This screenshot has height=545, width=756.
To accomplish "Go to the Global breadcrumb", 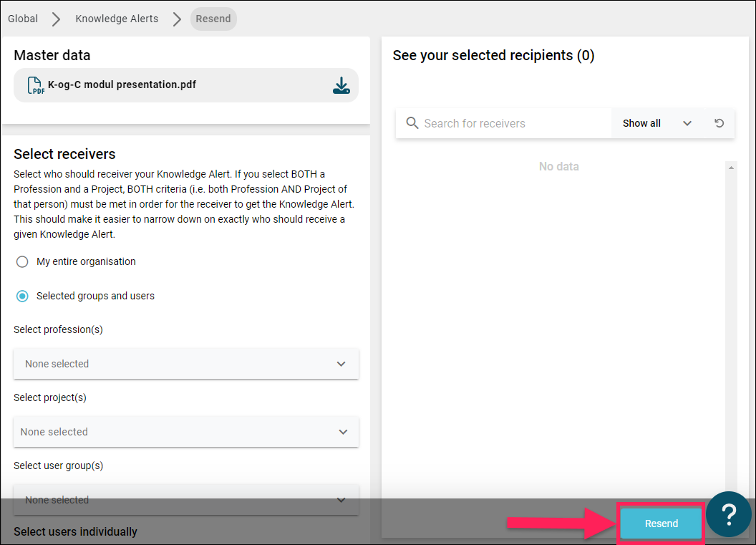I will tap(23, 19).
